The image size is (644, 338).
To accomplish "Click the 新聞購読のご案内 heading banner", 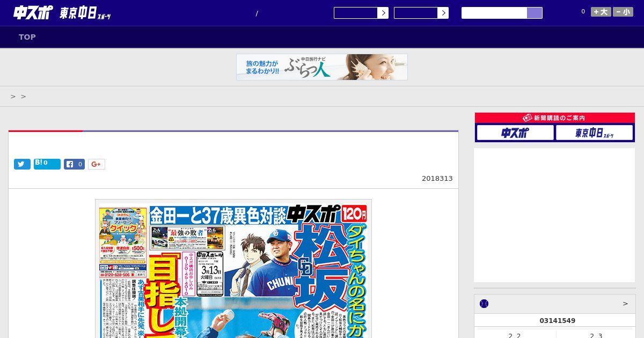I will [x=555, y=118].
